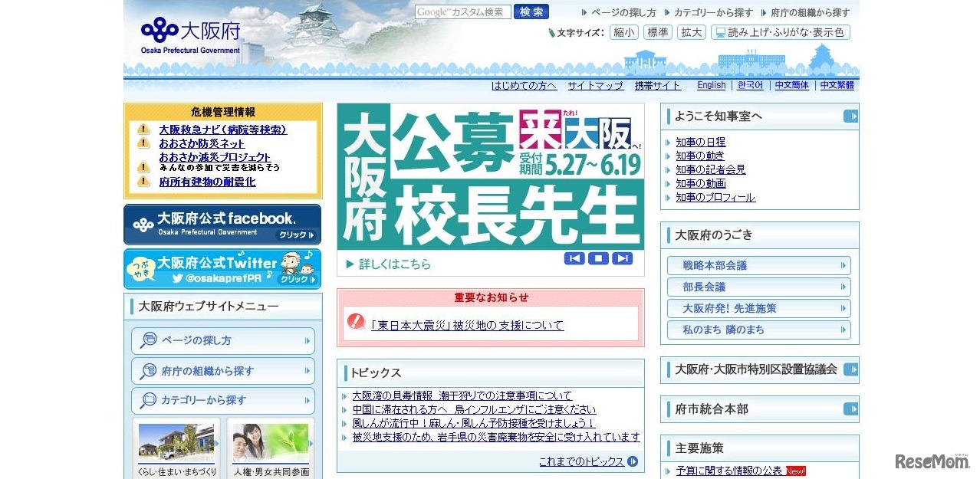The height and width of the screenshot is (479, 980).
Task: Click warning icon beside 大阪救急ナビ
Action: click(143, 130)
